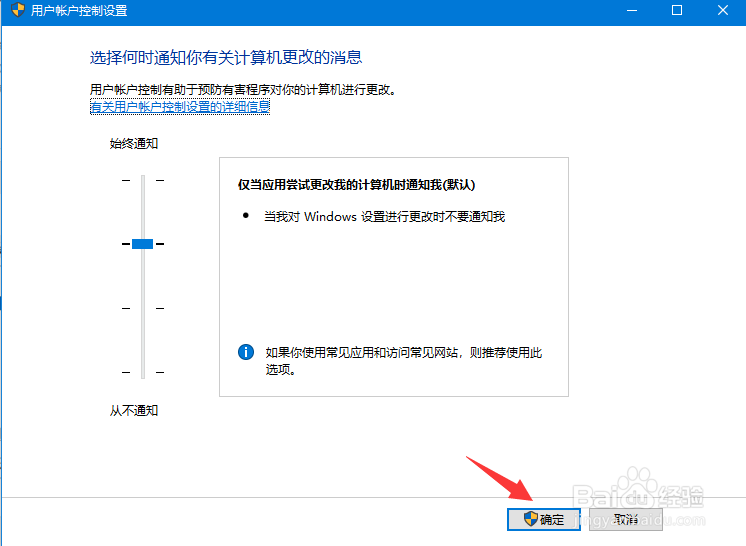The width and height of the screenshot is (746, 546).
Task: Click the blue info icon in description box
Action: coord(246,352)
